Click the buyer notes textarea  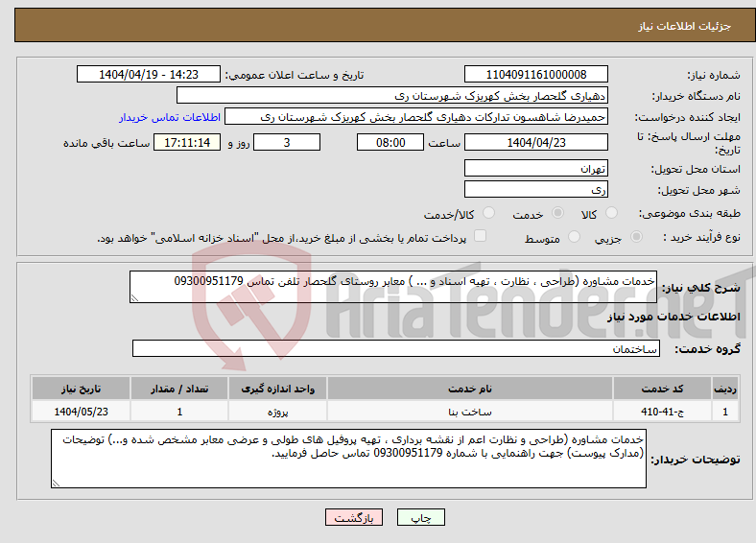pyautogui.click(x=348, y=459)
